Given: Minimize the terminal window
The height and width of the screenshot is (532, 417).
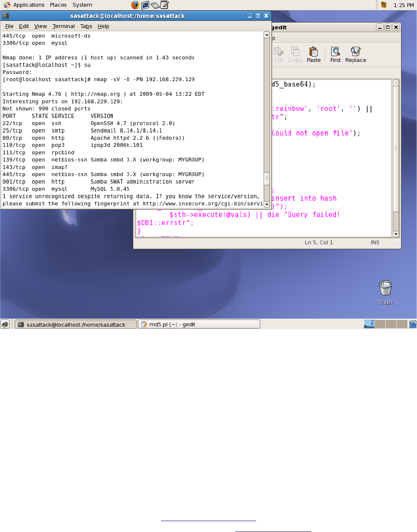Looking at the screenshot, I should coord(250,16).
